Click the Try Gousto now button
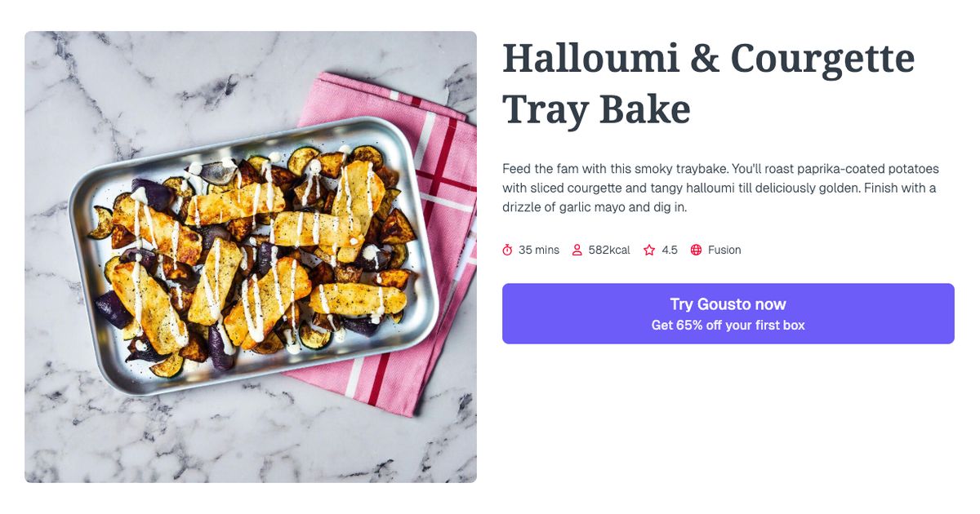The image size is (980, 514). 728,304
